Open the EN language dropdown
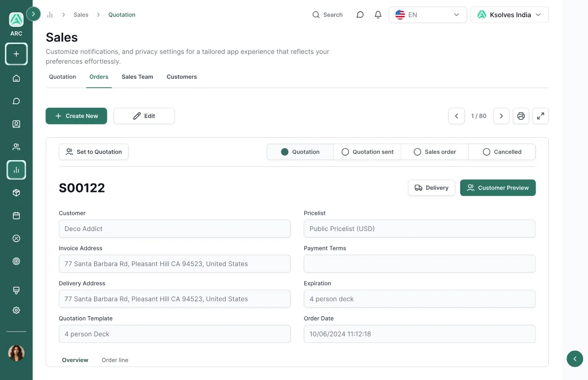The image size is (588, 380). point(428,15)
